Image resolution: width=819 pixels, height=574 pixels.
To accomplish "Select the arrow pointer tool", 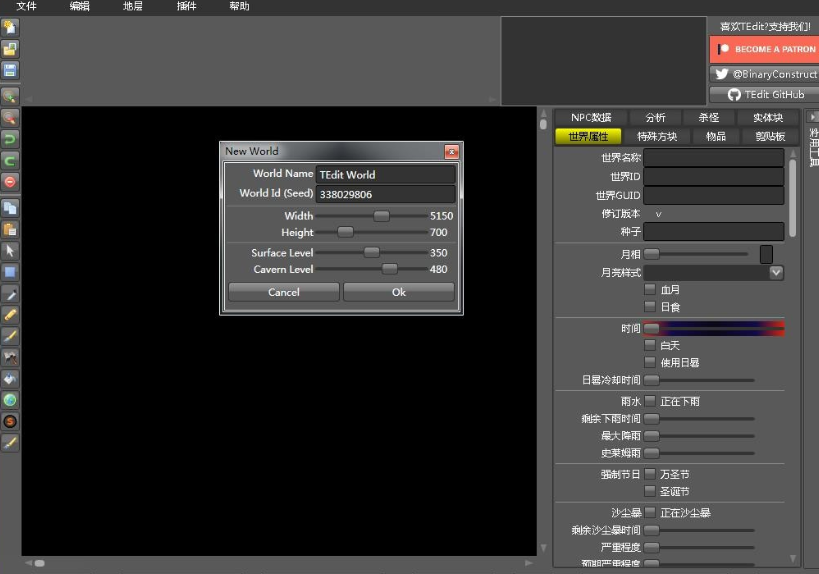I will (10, 251).
